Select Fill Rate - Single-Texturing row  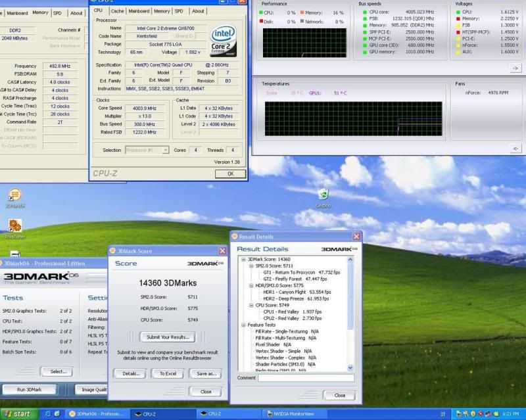click(x=287, y=331)
